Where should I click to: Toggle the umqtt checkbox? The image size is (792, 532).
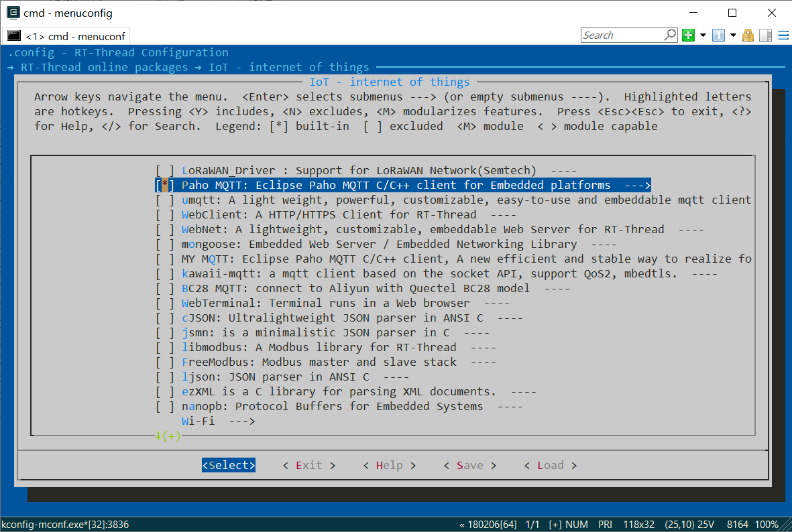165,200
